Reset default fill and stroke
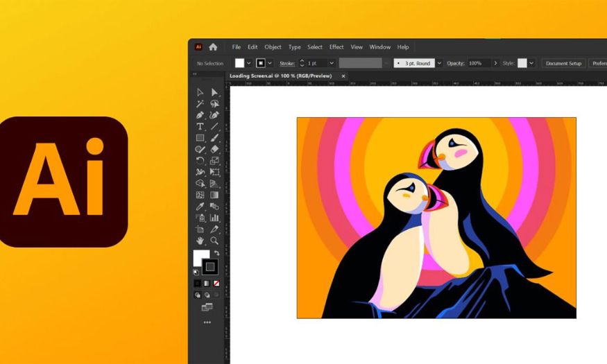This screenshot has width=607, height=364. click(196, 272)
